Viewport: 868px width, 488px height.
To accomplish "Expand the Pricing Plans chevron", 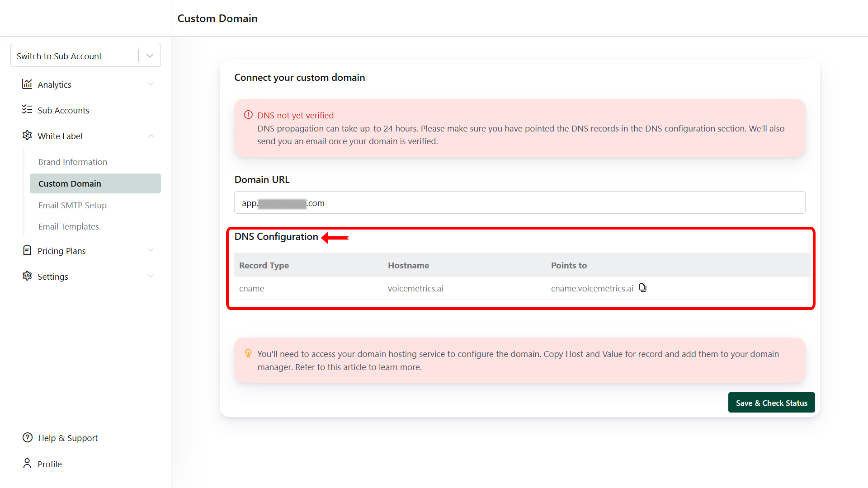I will coord(151,250).
